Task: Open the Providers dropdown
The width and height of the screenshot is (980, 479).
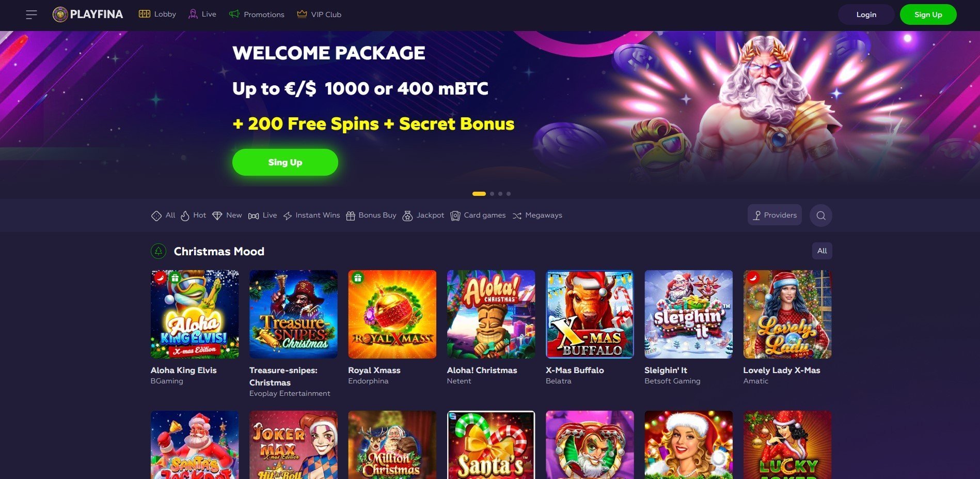Action: coord(774,215)
